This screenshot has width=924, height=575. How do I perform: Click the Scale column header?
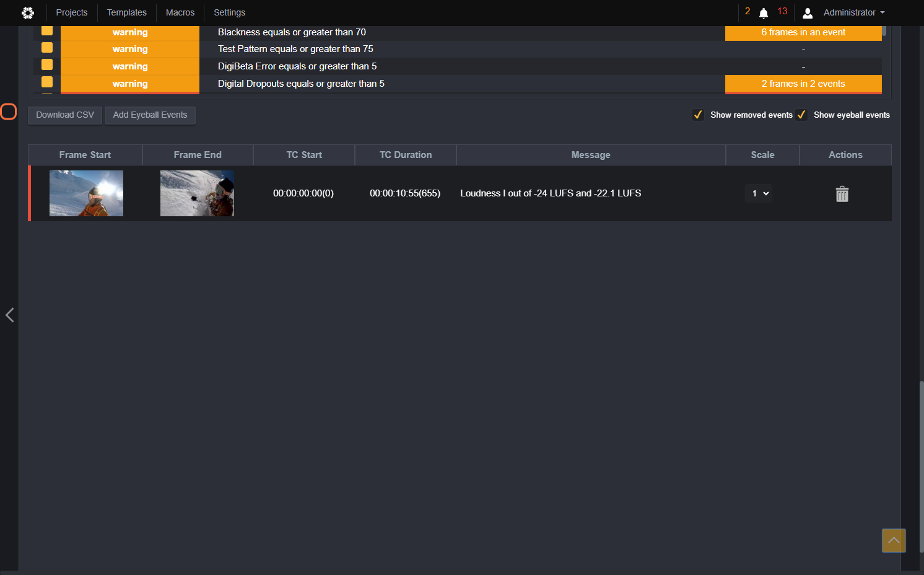762,155
